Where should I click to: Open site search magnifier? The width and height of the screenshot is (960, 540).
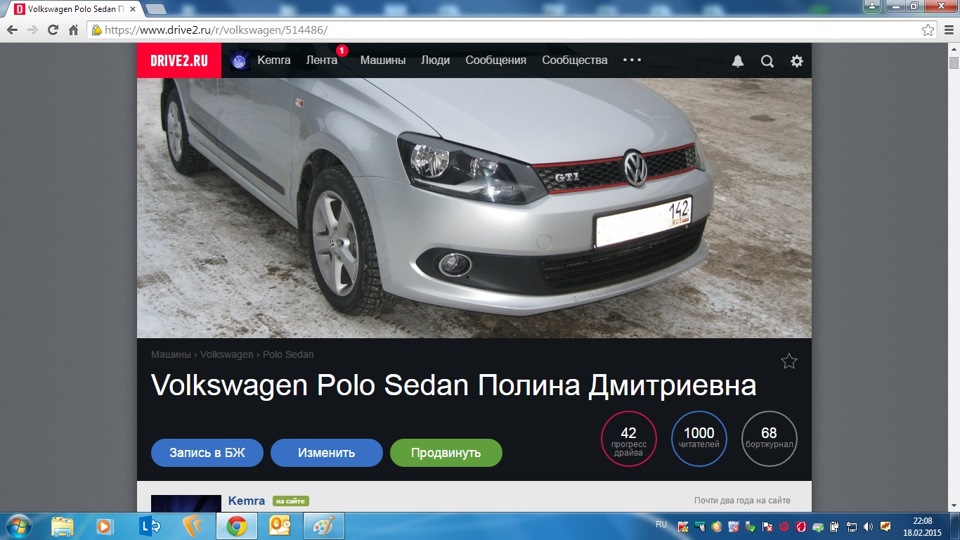[767, 61]
